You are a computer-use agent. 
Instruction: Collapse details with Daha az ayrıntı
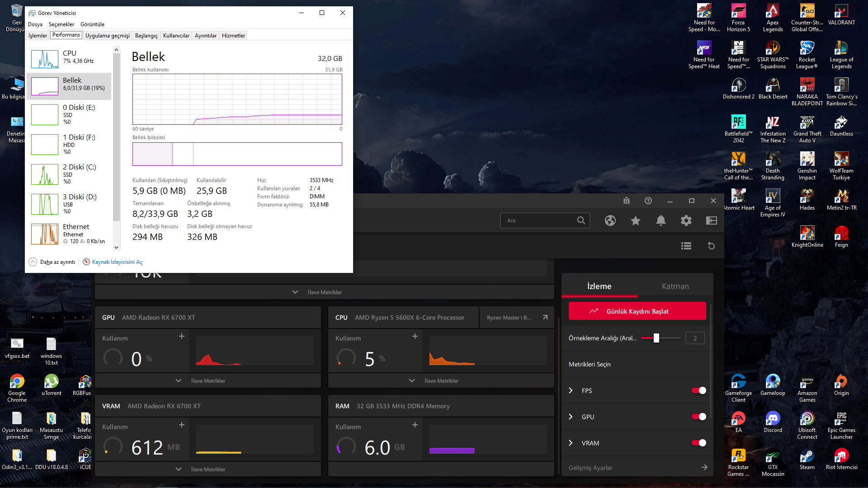pos(52,262)
